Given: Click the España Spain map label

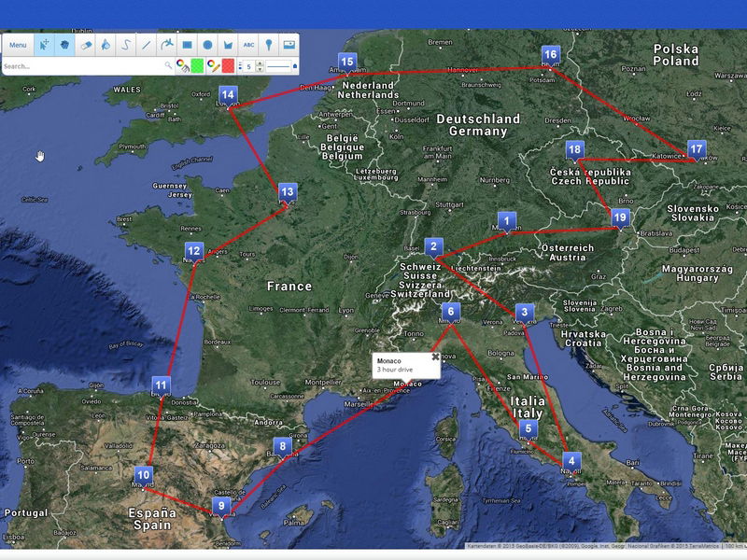Looking at the screenshot, I should (x=152, y=519).
